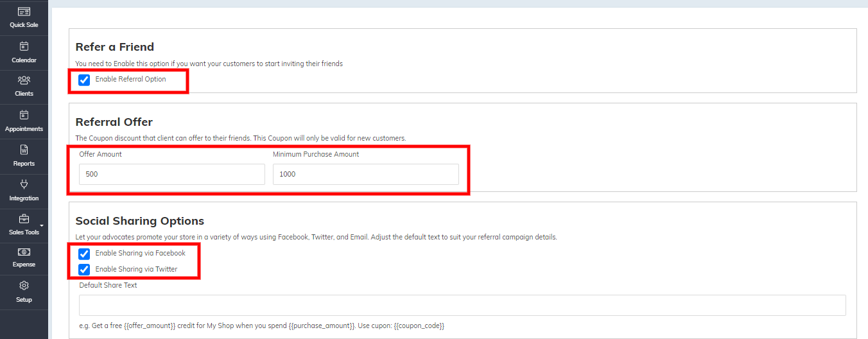This screenshot has width=868, height=339.
Task: Click the Default Share Text input field
Action: (x=462, y=305)
